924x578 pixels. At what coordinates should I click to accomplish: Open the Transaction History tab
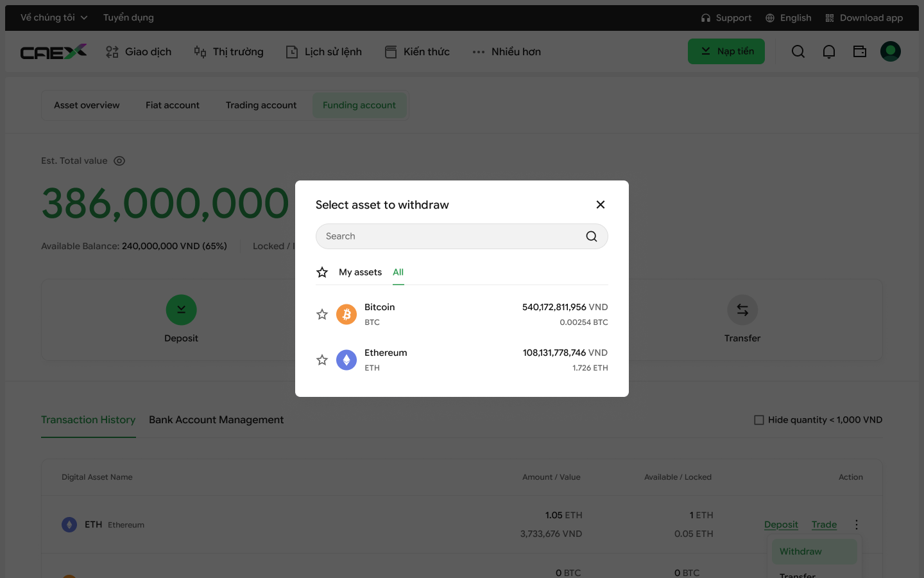pos(89,420)
